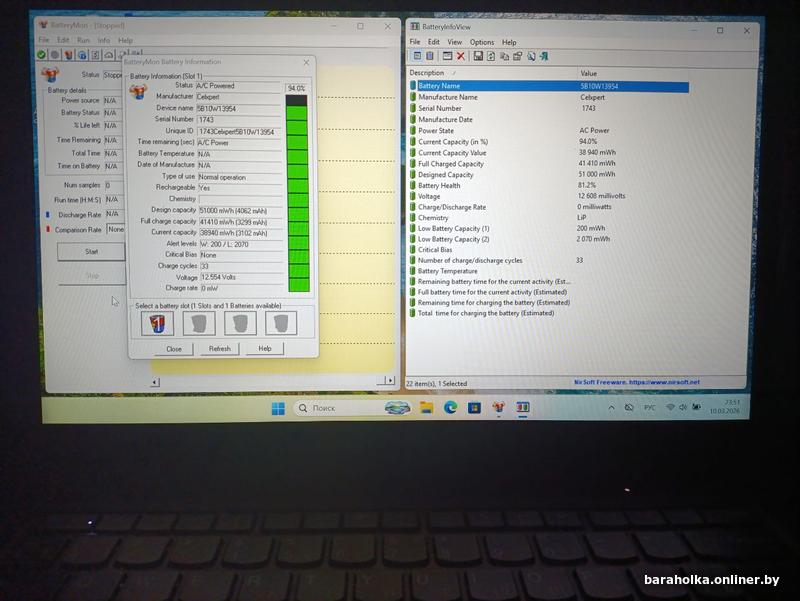Screen dimensions: 800x601
Task: Click the РУС language indicator in tray
Action: [649, 408]
